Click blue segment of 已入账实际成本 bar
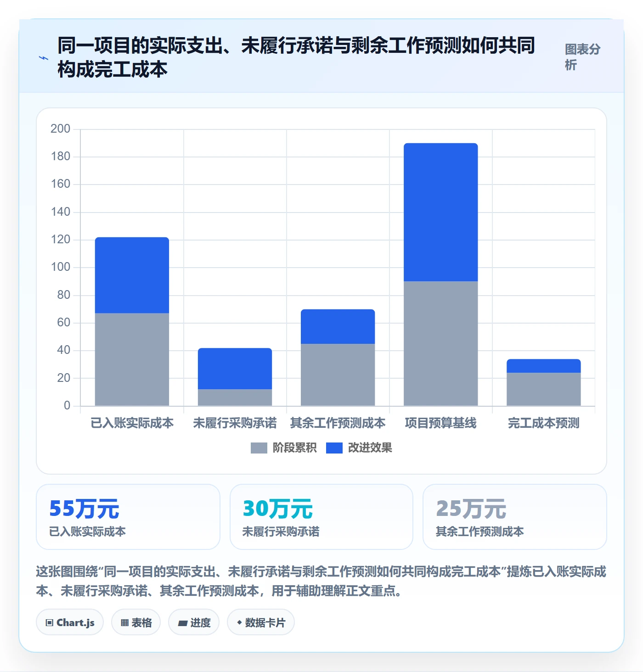The height and width of the screenshot is (672, 643). coord(132,275)
